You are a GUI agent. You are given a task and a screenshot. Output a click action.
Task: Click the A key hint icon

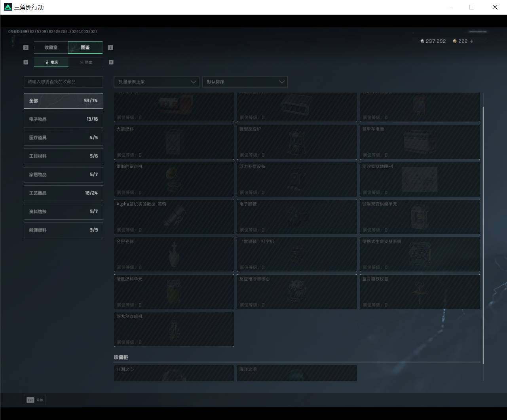[x=26, y=62]
